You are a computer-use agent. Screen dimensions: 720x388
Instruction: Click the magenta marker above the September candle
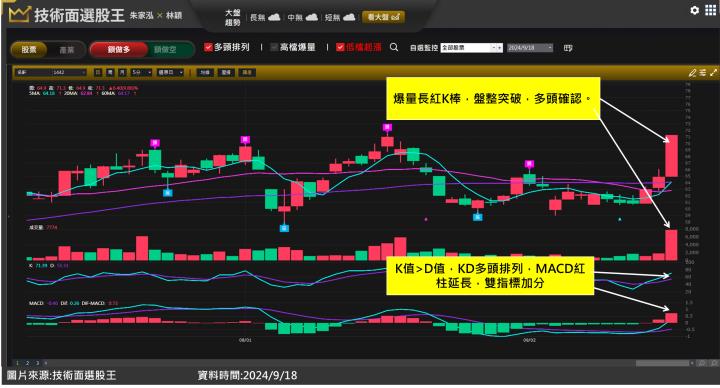pos(529,164)
